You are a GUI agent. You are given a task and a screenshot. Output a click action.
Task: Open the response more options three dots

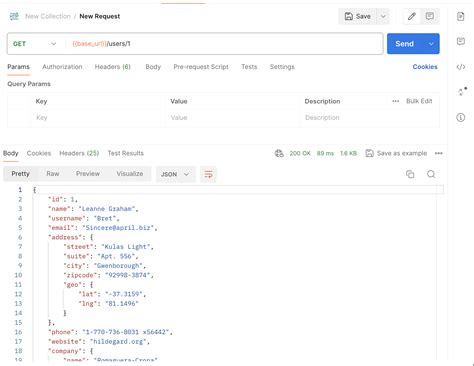pos(439,153)
